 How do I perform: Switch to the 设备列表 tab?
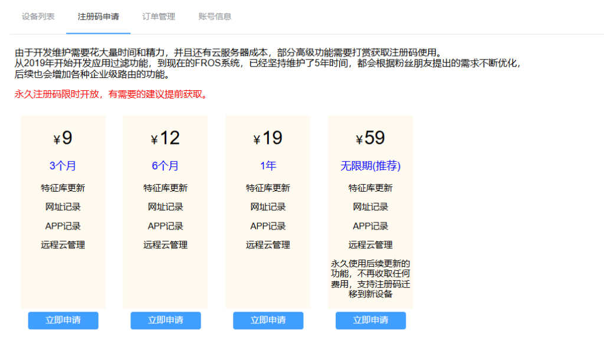point(38,17)
